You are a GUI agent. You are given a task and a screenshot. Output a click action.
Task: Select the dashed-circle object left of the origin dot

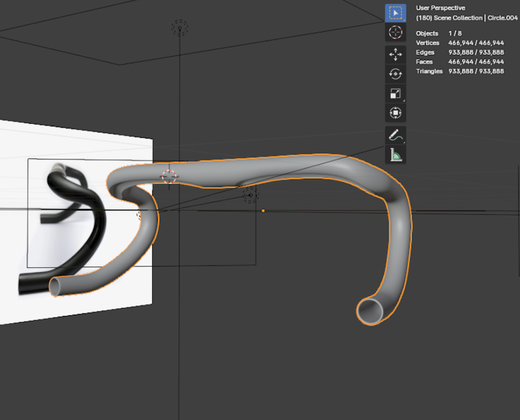click(x=250, y=196)
